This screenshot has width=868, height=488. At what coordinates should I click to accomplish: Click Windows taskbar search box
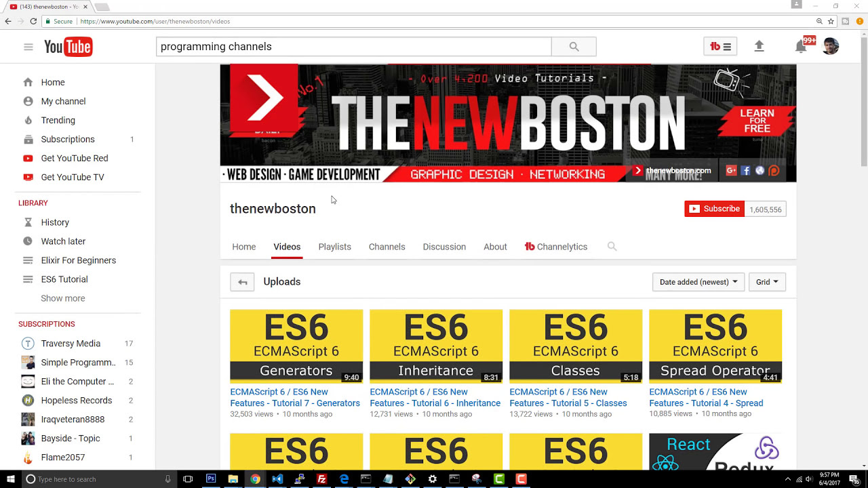coord(98,479)
